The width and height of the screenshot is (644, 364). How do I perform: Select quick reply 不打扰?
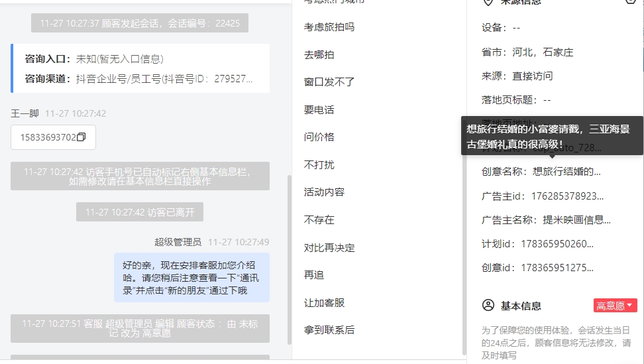pyautogui.click(x=319, y=164)
